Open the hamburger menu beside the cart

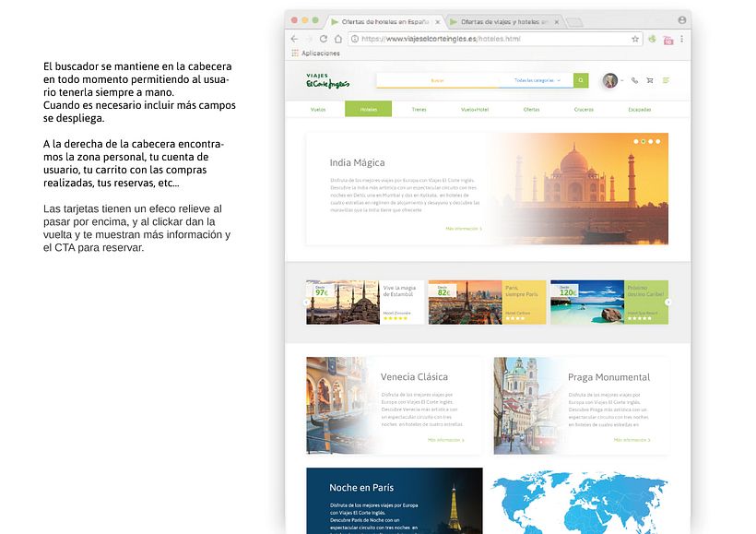(666, 80)
